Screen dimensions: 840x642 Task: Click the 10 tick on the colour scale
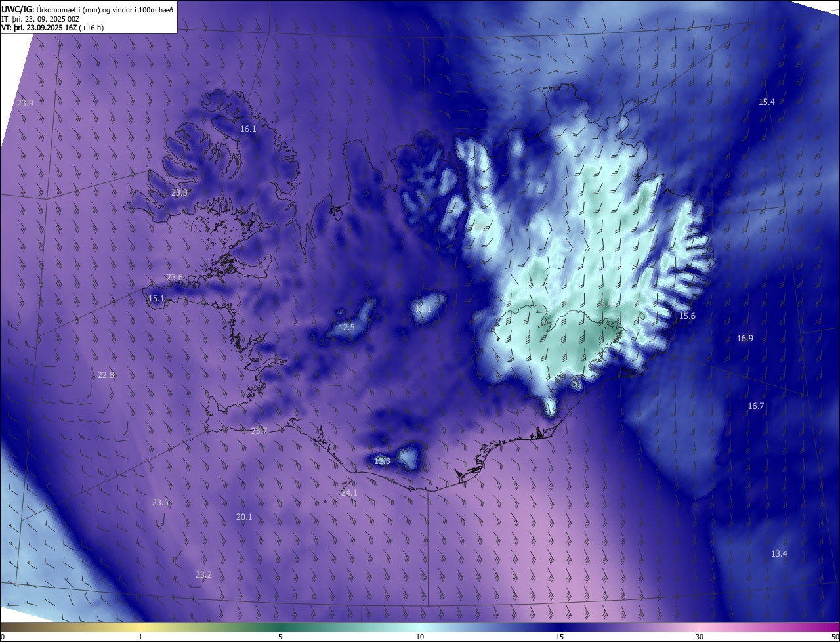pos(420,637)
